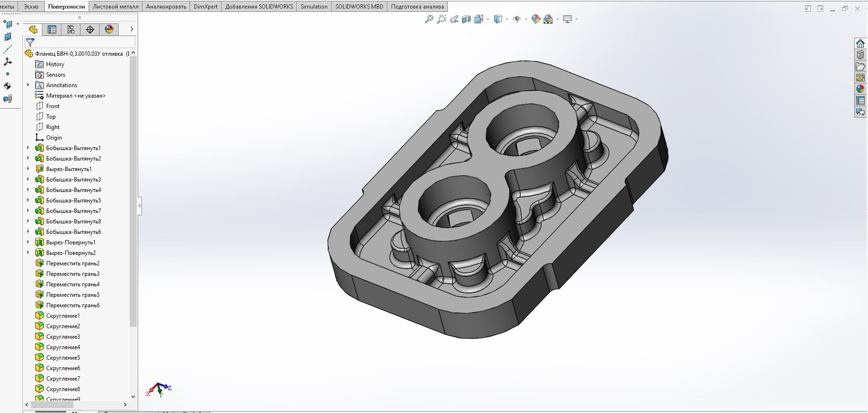This screenshot has height=413, width=868.
Task: Click the Previous View icon
Action: (454, 19)
